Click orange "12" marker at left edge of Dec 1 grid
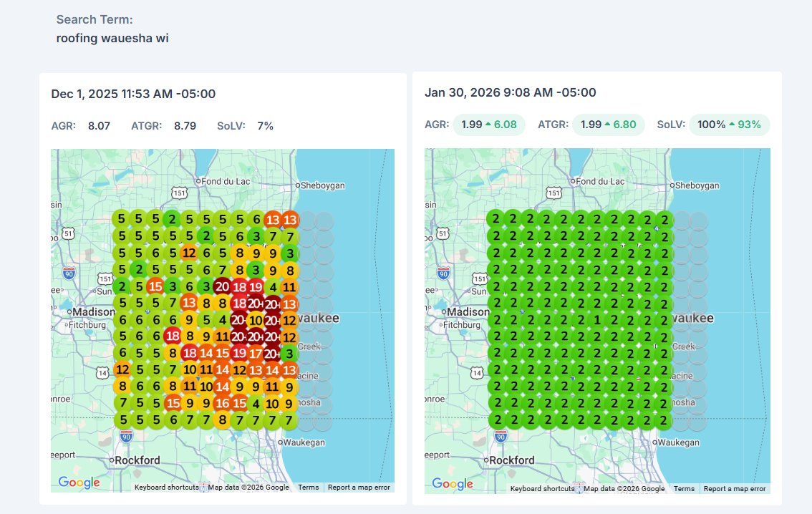Screen dimensions: 812x514 (x=122, y=370)
